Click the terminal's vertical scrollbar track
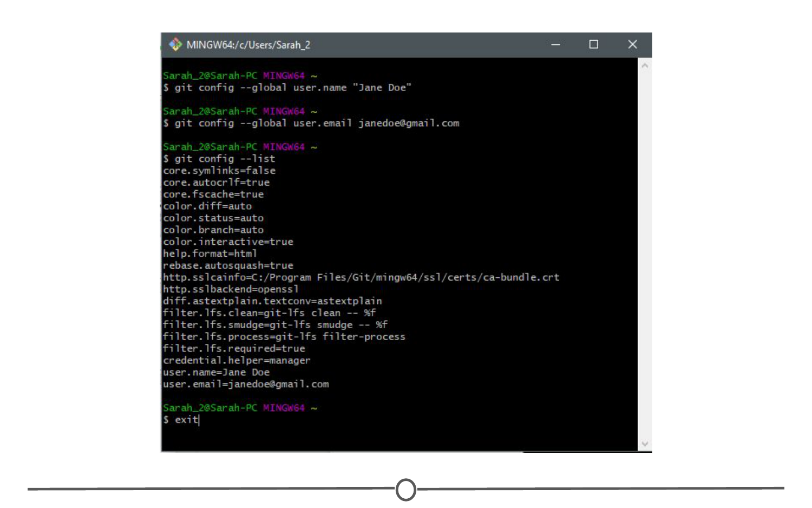 (645, 255)
